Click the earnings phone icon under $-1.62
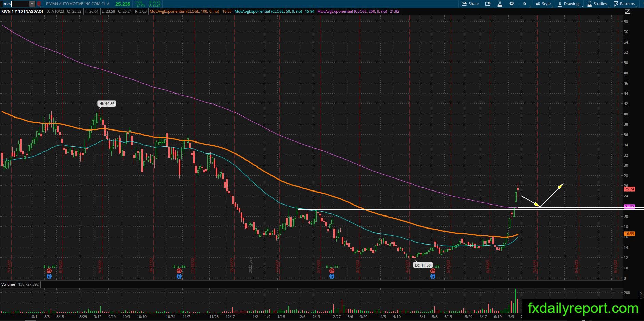 pos(49,271)
